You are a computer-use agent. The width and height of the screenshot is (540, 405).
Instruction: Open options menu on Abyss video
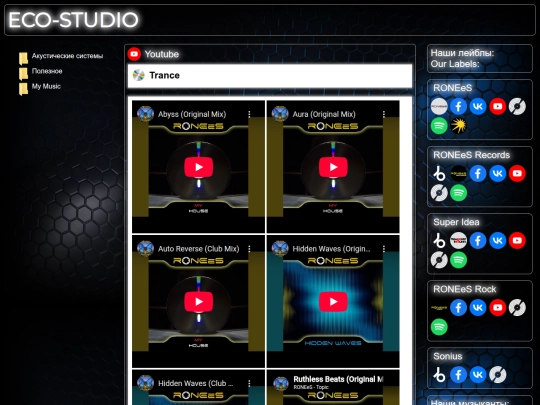tap(249, 114)
